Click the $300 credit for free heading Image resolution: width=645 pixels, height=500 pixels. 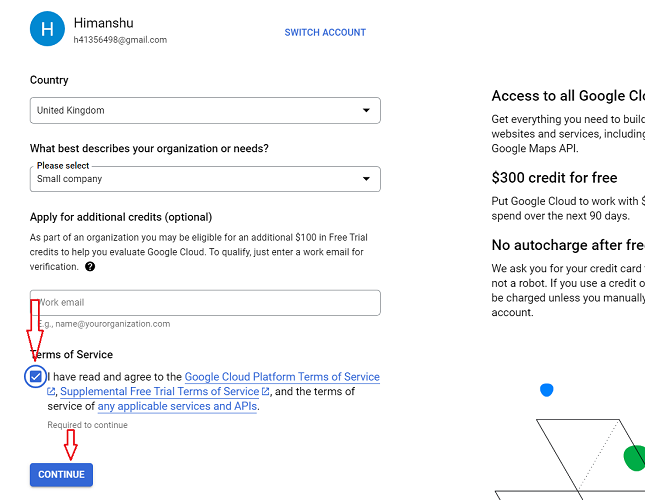pyautogui.click(x=553, y=177)
